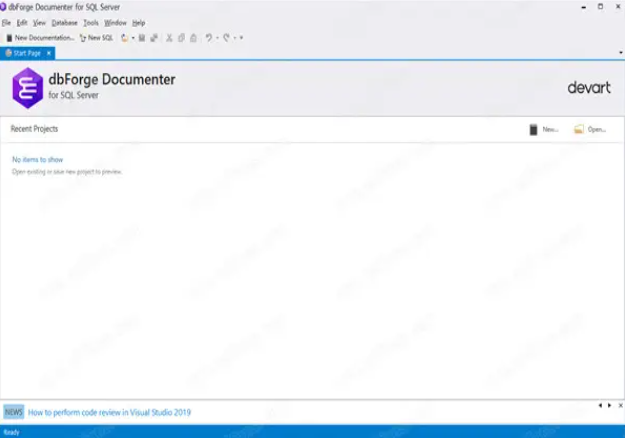Open the Window menu
The height and width of the screenshot is (438, 625).
tap(115, 23)
